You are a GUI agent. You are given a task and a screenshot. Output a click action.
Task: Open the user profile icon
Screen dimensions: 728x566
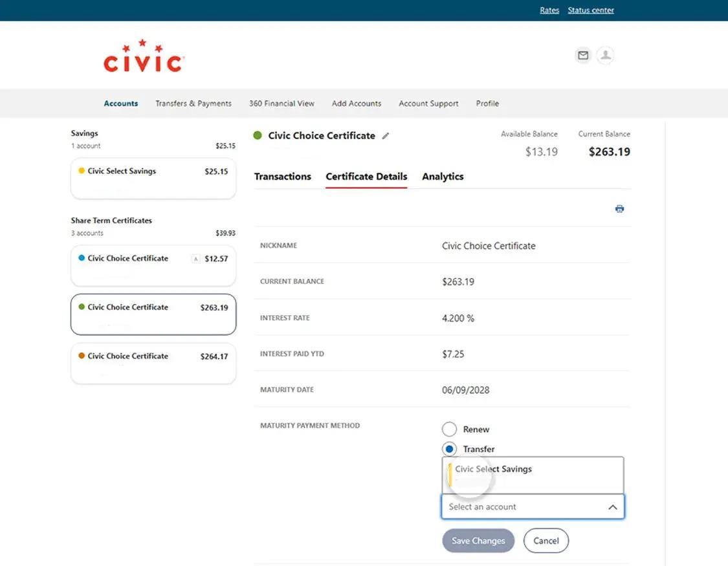point(605,56)
